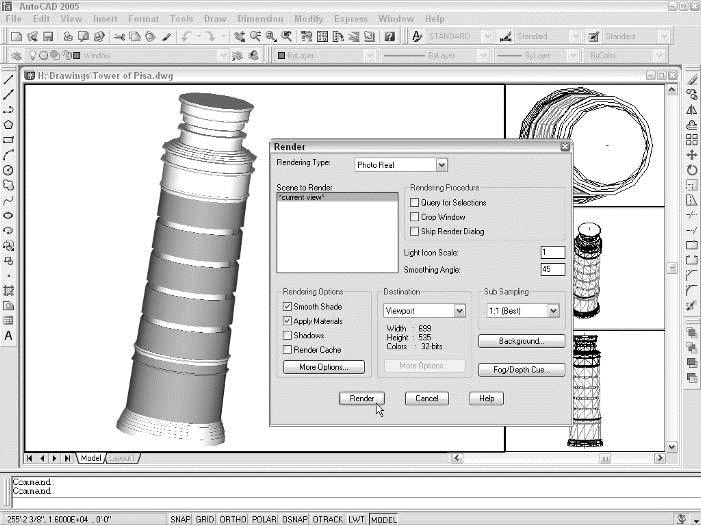Image resolution: width=701 pixels, height=526 pixels.
Task: Open the Background settings button
Action: [521, 341]
